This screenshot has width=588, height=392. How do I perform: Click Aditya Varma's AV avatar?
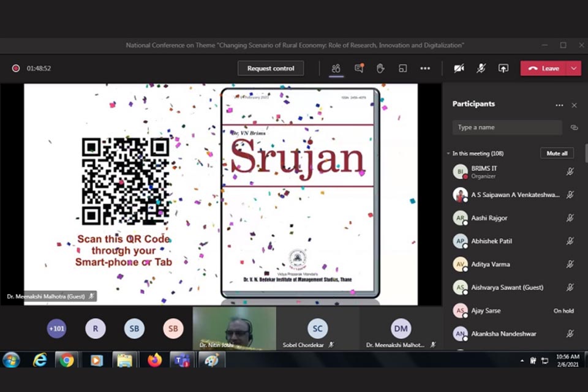[x=460, y=265]
